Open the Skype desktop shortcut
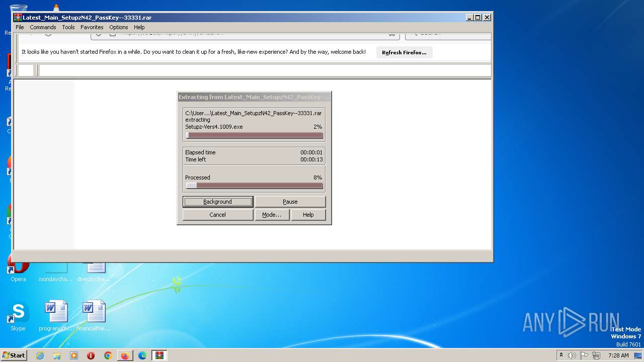The width and height of the screenshot is (644, 362). coord(18,317)
